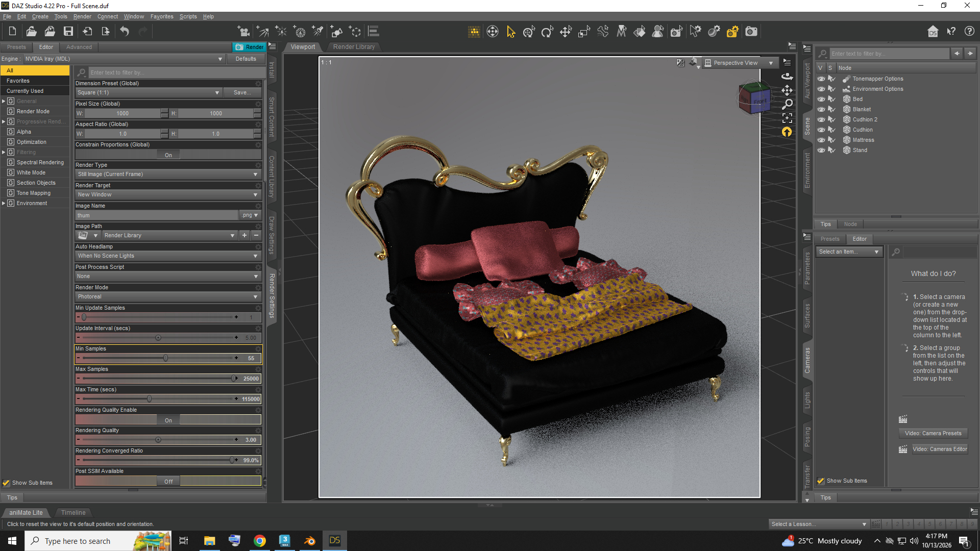Activate the Joint Editor bone tool
This screenshot has height=551, width=980.
603,32
